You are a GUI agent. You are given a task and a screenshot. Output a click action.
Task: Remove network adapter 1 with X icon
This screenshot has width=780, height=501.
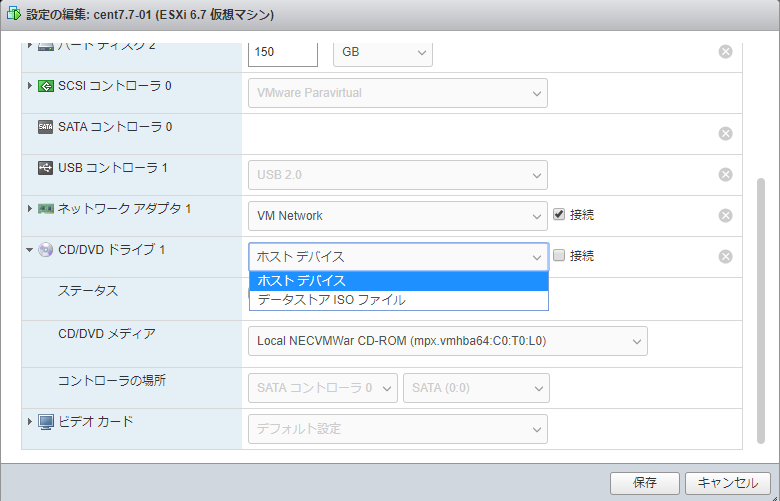pyautogui.click(x=725, y=215)
